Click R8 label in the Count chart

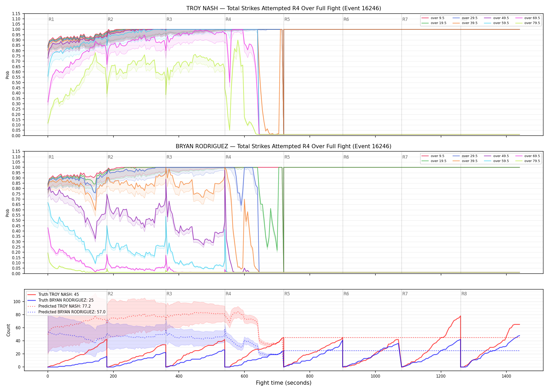[464, 294]
